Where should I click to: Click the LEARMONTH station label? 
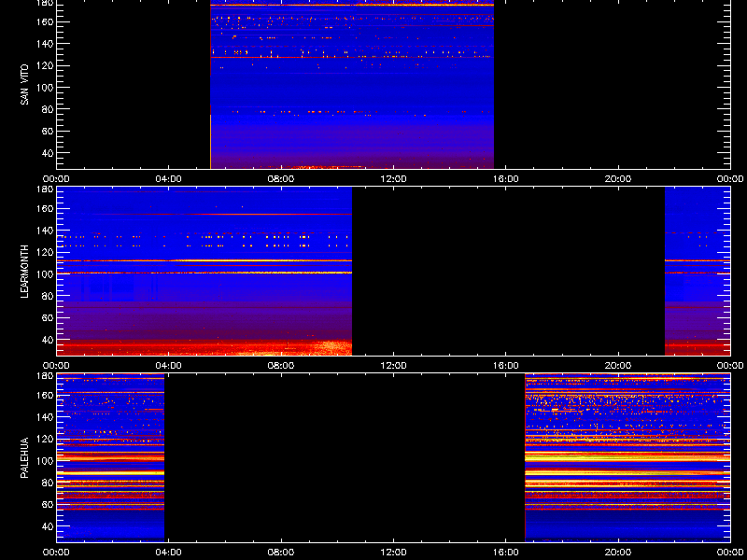pyautogui.click(x=25, y=272)
